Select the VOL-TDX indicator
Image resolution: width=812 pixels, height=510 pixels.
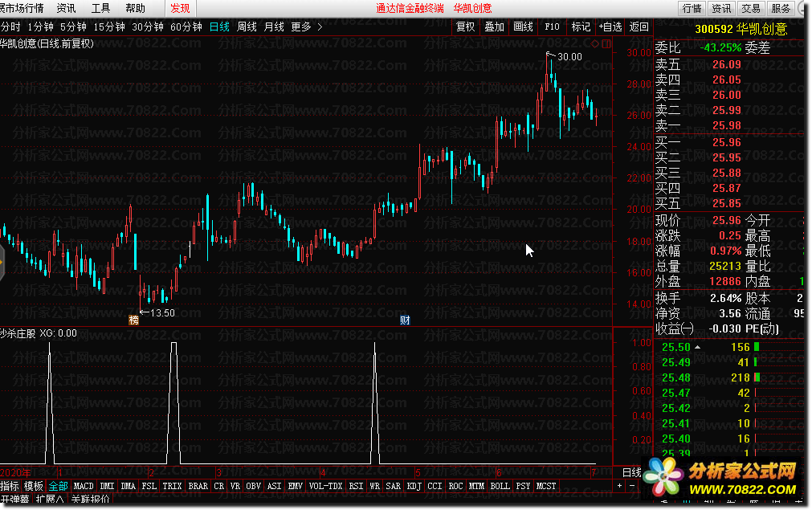pos(325,486)
